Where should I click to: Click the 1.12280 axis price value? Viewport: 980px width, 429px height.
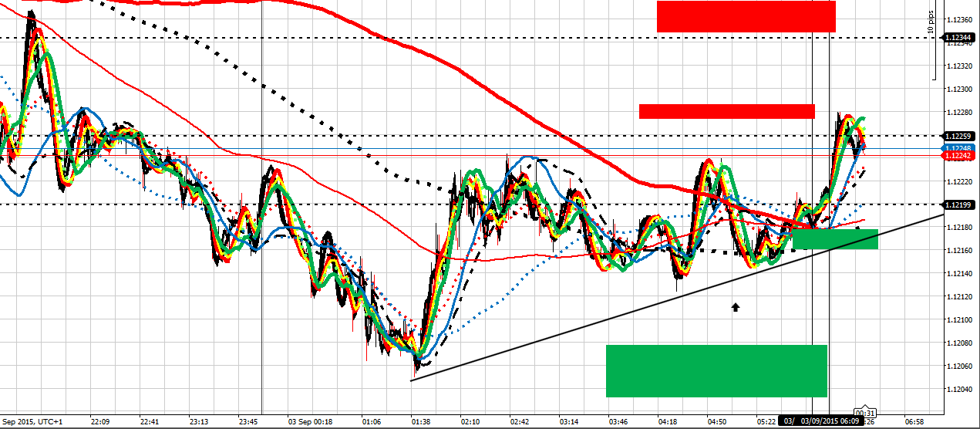tap(960, 113)
